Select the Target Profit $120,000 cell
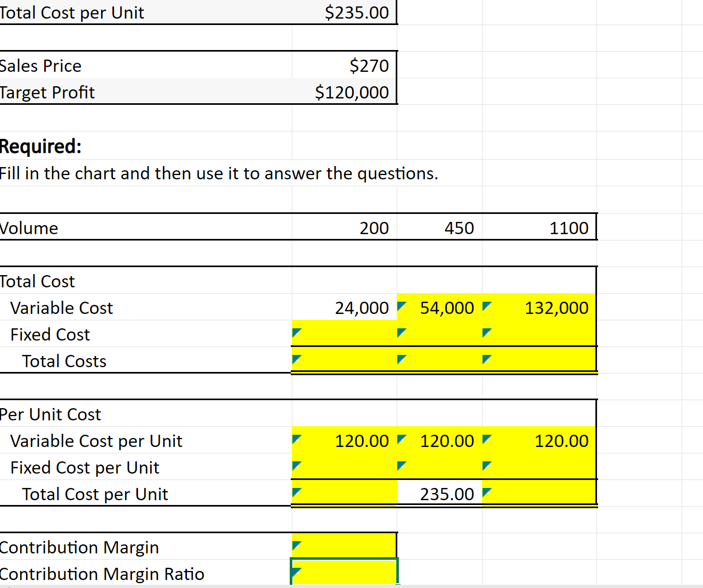Image resolution: width=703 pixels, height=588 pixels. (x=345, y=92)
